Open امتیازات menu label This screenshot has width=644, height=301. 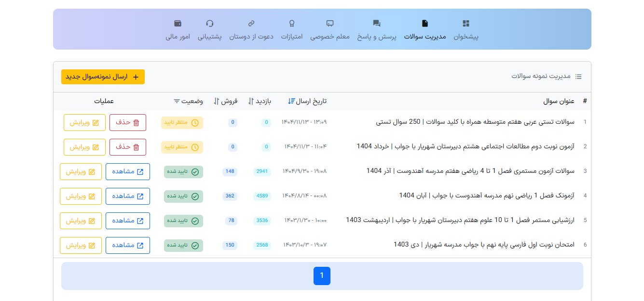292,37
